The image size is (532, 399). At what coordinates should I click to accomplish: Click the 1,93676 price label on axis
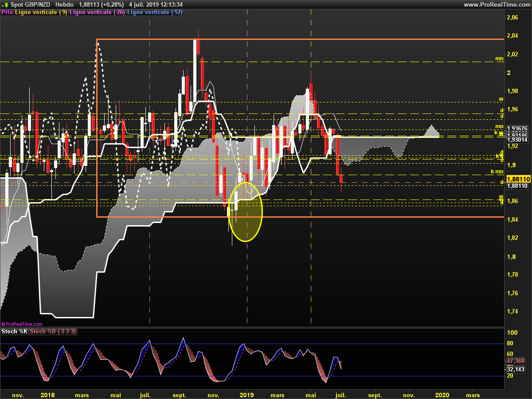517,128
